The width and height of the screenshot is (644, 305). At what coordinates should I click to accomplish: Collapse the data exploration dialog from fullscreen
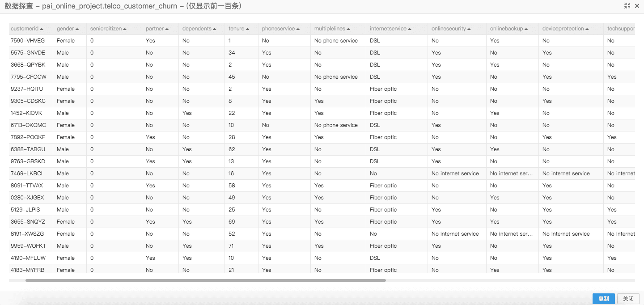click(627, 6)
